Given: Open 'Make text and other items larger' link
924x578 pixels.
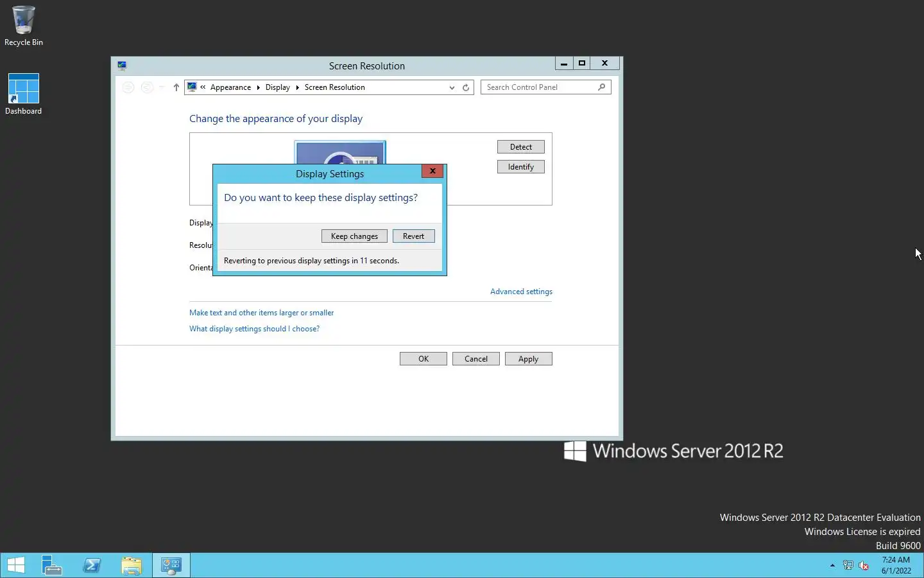Looking at the screenshot, I should pyautogui.click(x=261, y=313).
